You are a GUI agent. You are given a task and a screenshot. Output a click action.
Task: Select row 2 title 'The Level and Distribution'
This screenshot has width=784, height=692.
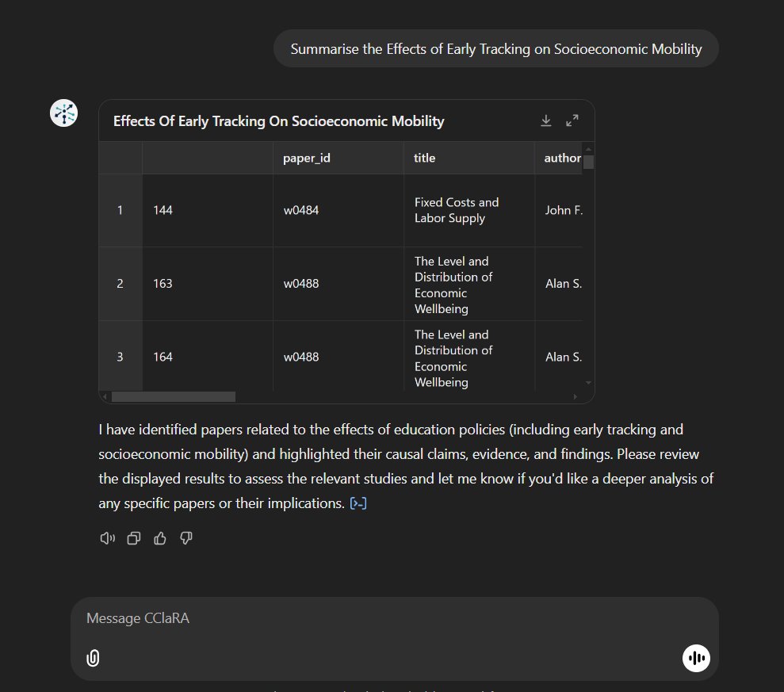469,285
